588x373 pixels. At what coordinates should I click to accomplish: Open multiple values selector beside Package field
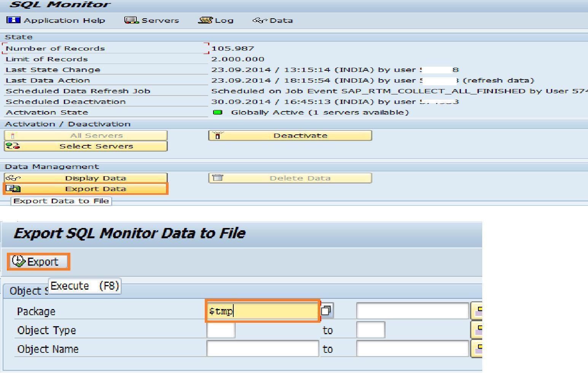tap(327, 310)
